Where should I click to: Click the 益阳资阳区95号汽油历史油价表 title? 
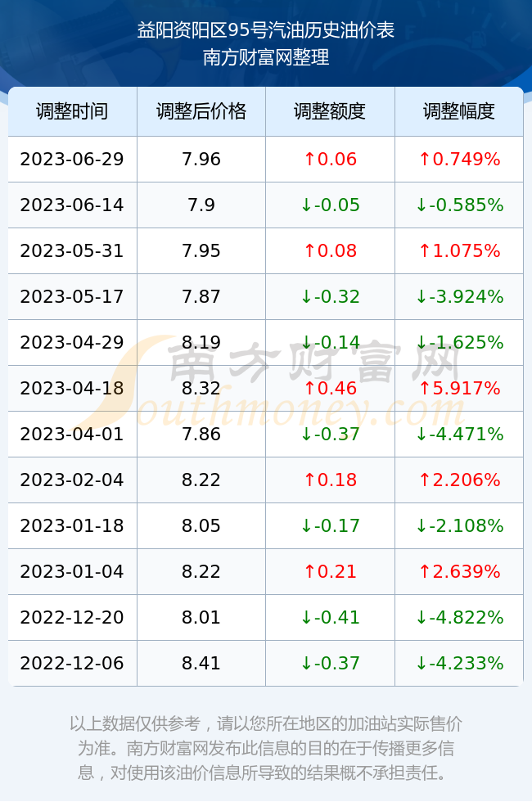pyautogui.click(x=265, y=30)
